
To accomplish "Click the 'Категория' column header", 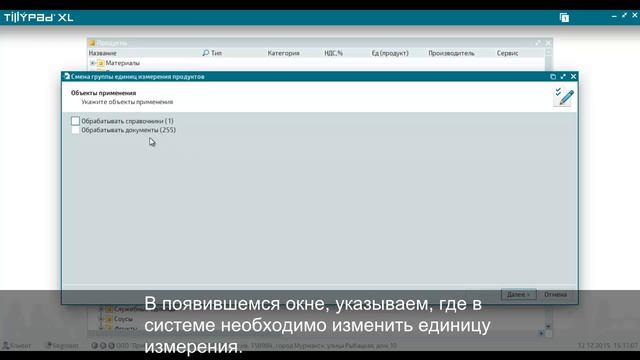I will pyautogui.click(x=283, y=53).
